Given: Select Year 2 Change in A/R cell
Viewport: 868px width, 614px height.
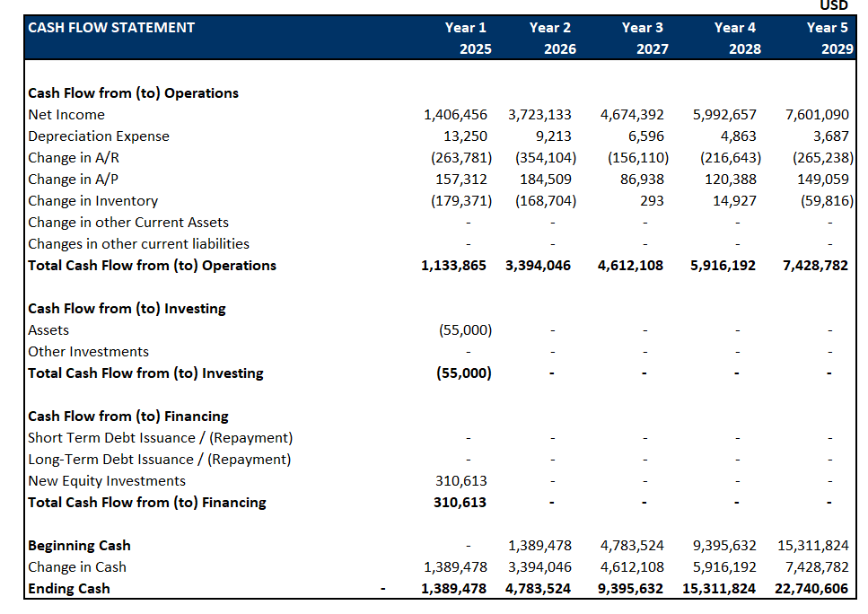Looking at the screenshot, I should click(x=546, y=158).
